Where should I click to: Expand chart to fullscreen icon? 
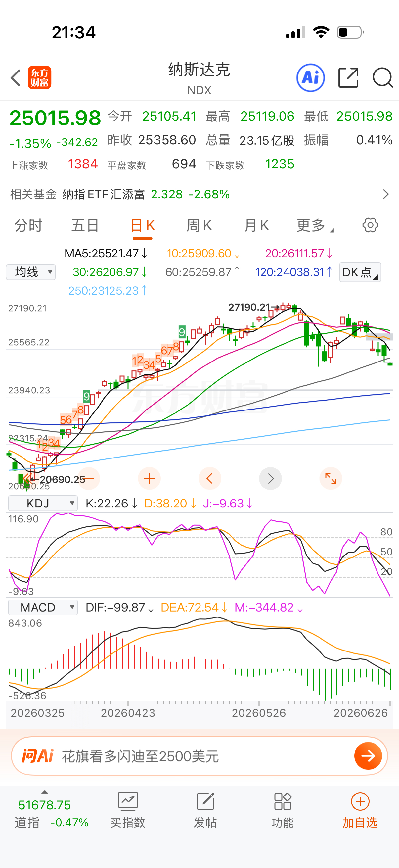coord(331,478)
